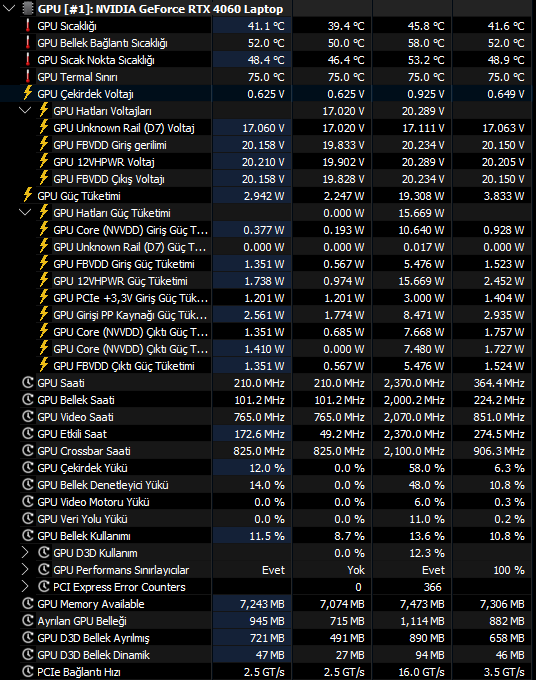
Task: Click lightning icon beside GPU 12VHPWR Voltaj
Action: click(x=44, y=161)
